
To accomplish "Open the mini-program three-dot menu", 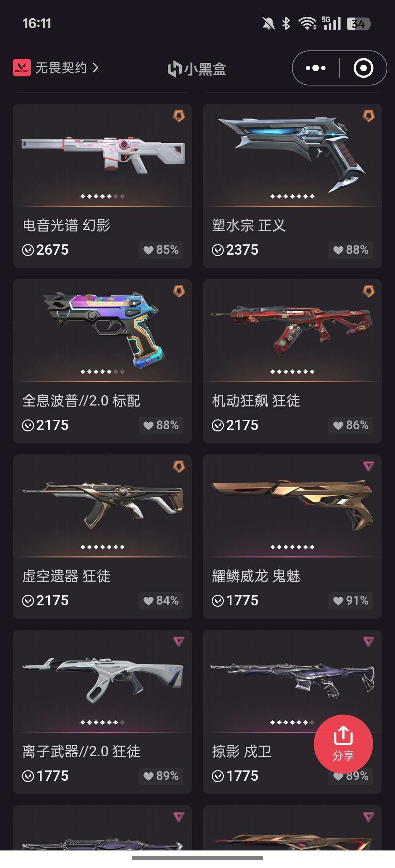I will [x=316, y=68].
